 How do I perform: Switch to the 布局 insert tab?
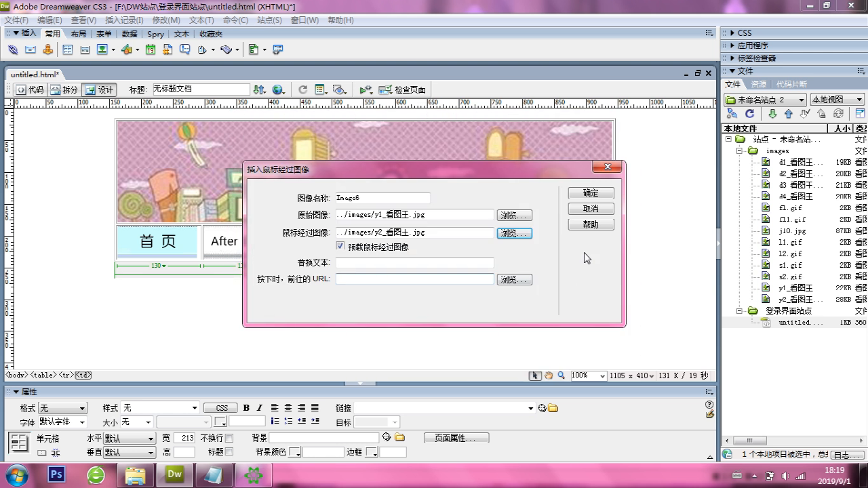pos(79,34)
